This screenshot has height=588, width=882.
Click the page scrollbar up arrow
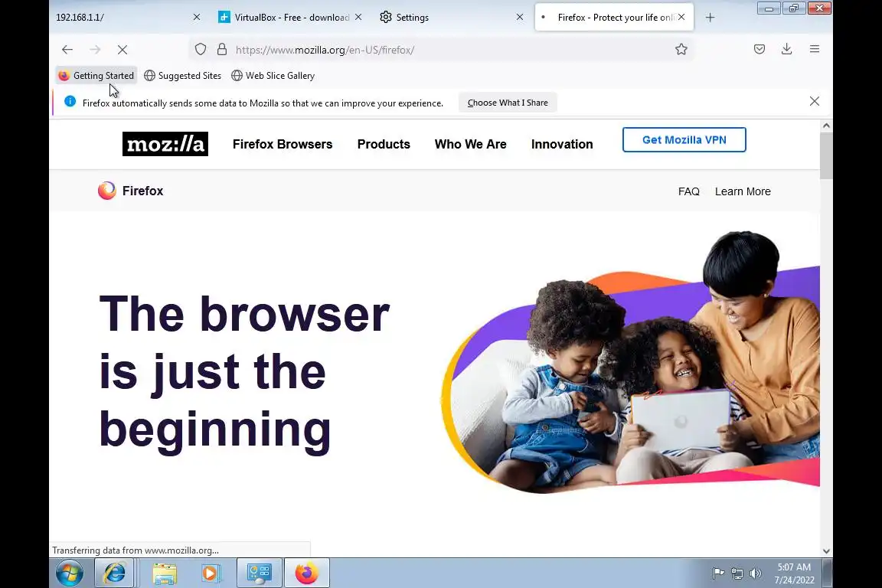[x=826, y=126]
